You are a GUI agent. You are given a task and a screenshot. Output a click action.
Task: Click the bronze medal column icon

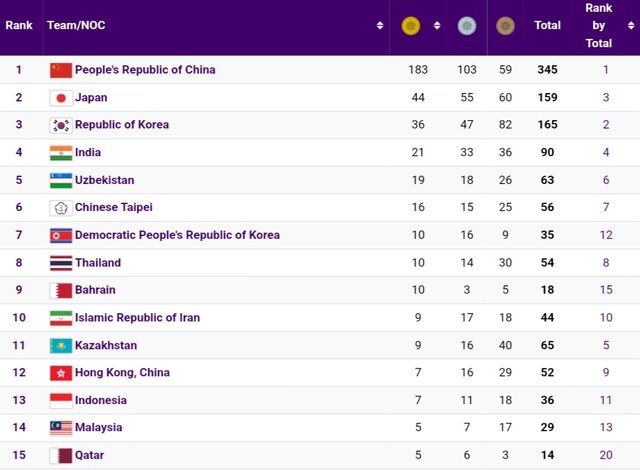tap(505, 26)
